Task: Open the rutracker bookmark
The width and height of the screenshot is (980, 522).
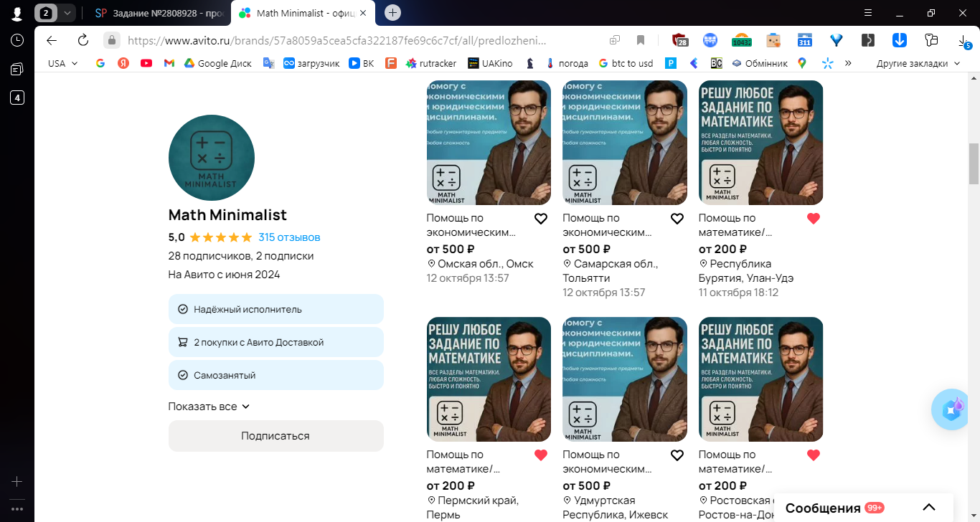Action: point(430,63)
